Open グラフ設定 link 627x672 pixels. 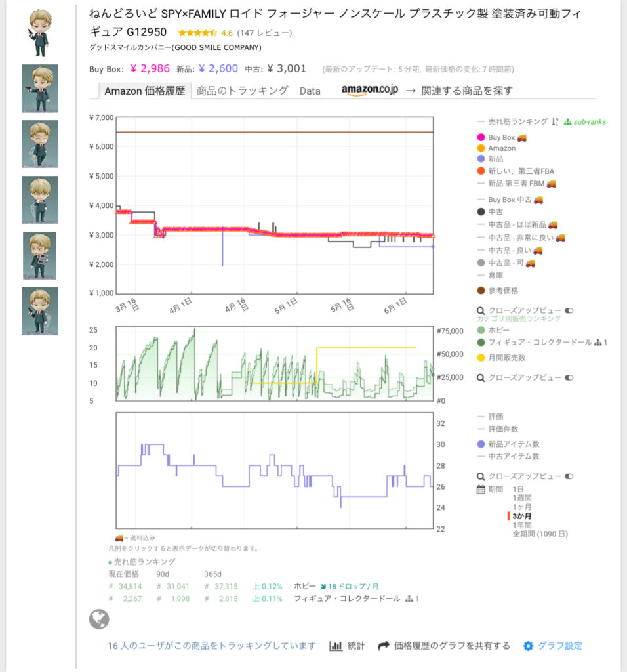pos(559,646)
